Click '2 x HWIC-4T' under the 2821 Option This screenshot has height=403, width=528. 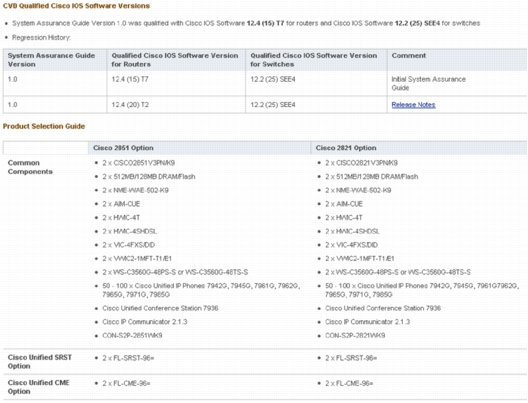344,218
